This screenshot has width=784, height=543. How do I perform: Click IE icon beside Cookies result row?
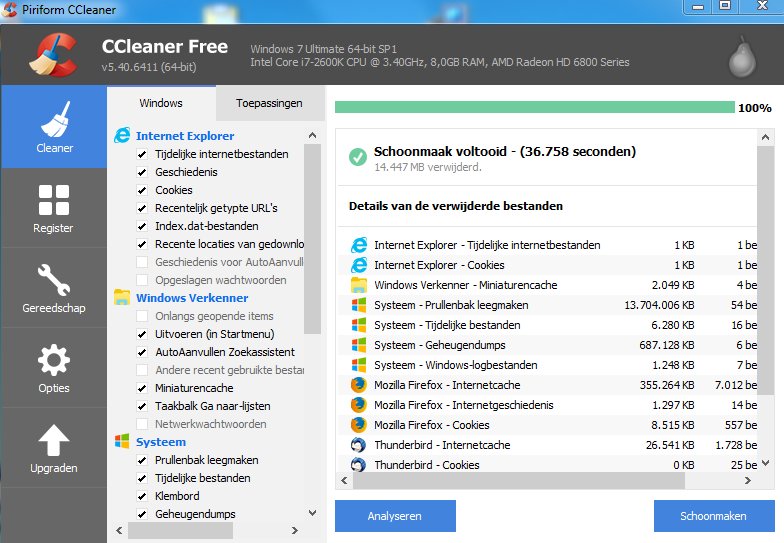pyautogui.click(x=358, y=265)
